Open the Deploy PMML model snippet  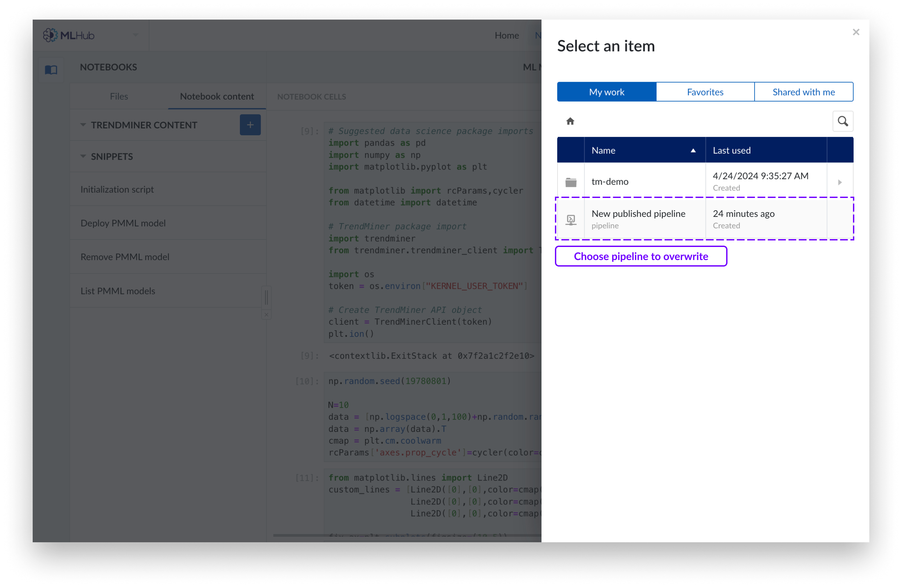pyautogui.click(x=123, y=223)
